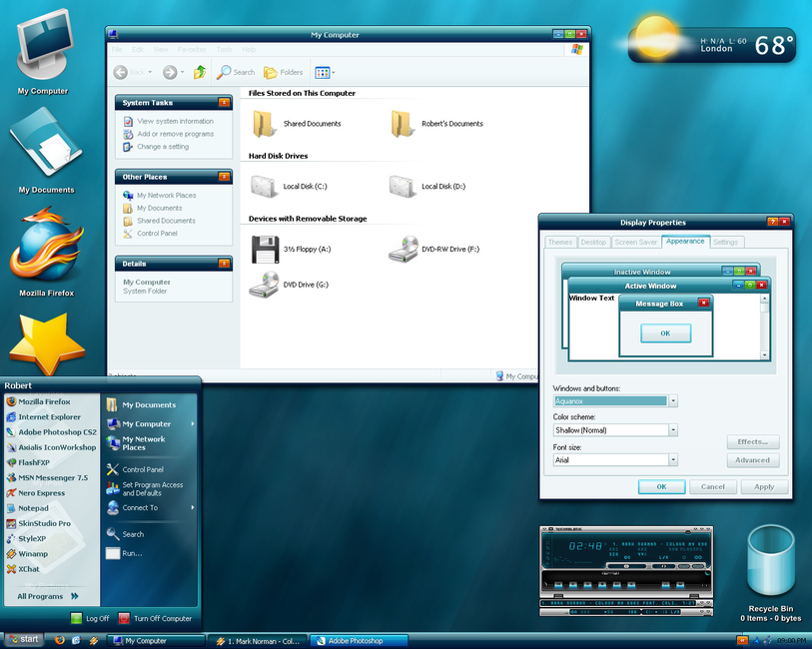The width and height of the screenshot is (812, 649).
Task: Click Firefox quick launch icon in taskbar
Action: pos(60,640)
